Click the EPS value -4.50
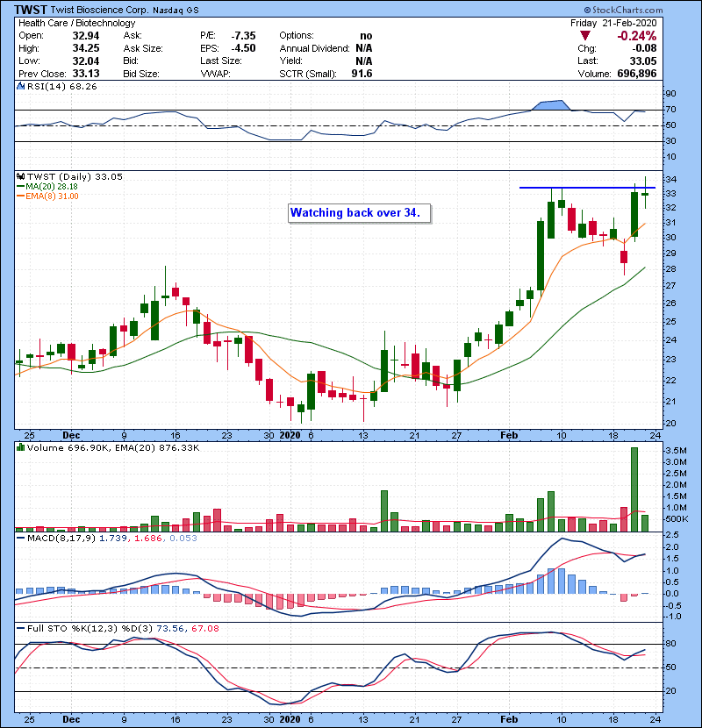Image resolution: width=702 pixels, height=728 pixels. click(243, 48)
